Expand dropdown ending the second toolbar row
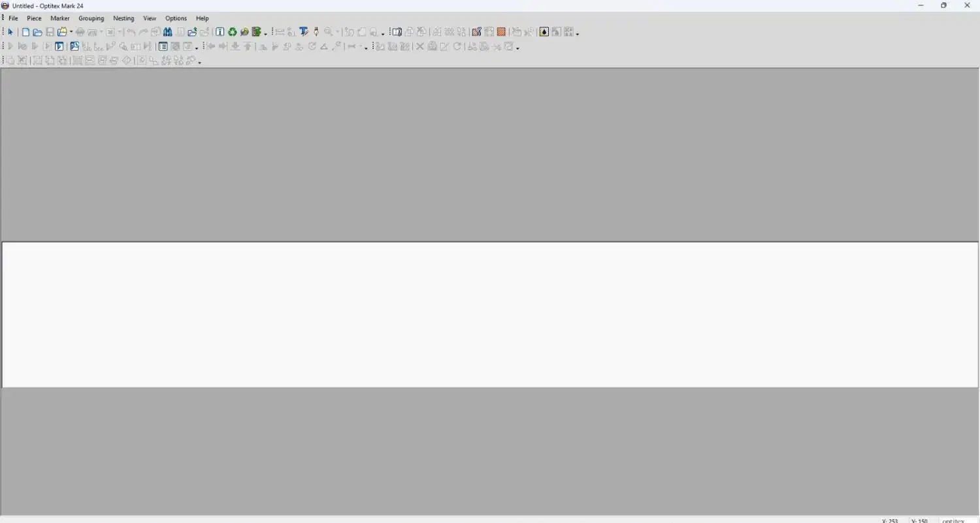The width and height of the screenshot is (980, 523). [x=517, y=48]
